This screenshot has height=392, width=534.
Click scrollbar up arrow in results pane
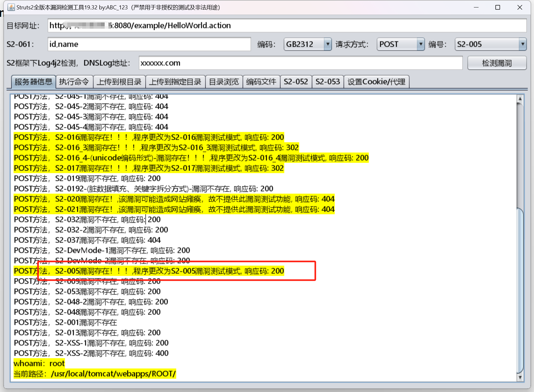coord(520,99)
